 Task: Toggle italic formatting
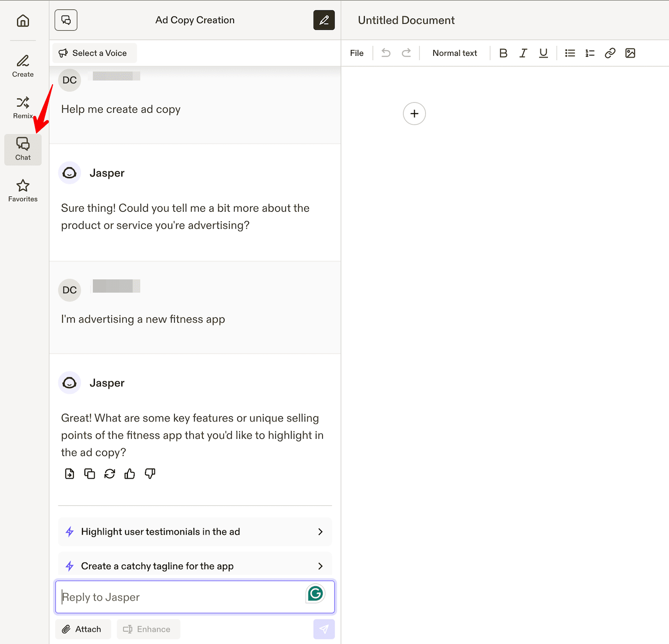pyautogui.click(x=523, y=53)
